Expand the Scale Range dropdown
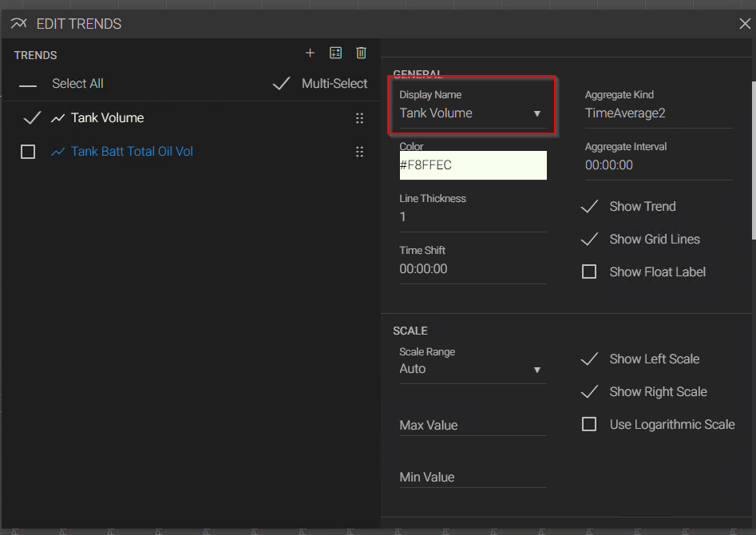The width and height of the screenshot is (756, 535). point(536,370)
